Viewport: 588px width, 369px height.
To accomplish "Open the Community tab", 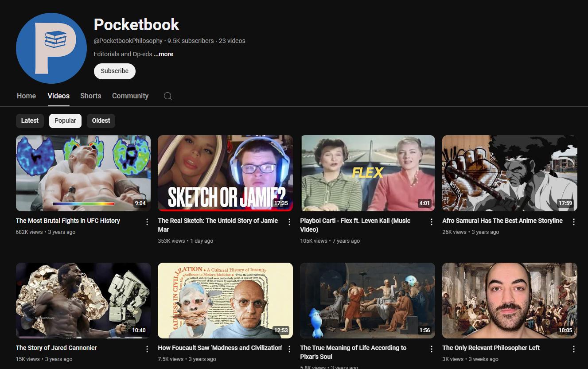I will tap(130, 96).
